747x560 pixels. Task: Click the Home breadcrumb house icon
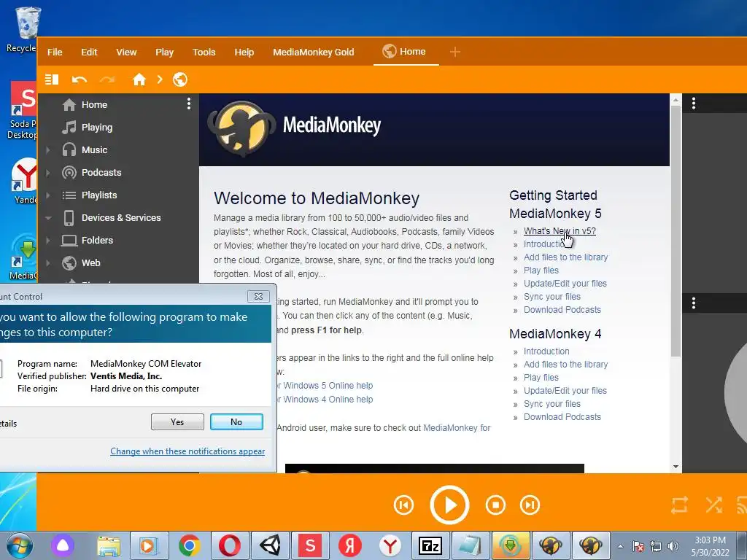(139, 79)
